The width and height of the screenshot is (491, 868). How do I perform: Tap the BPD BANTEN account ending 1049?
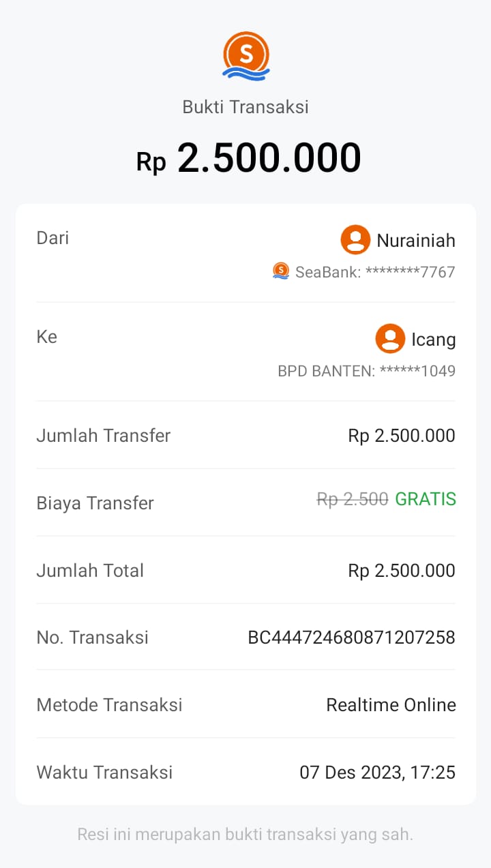tap(366, 371)
